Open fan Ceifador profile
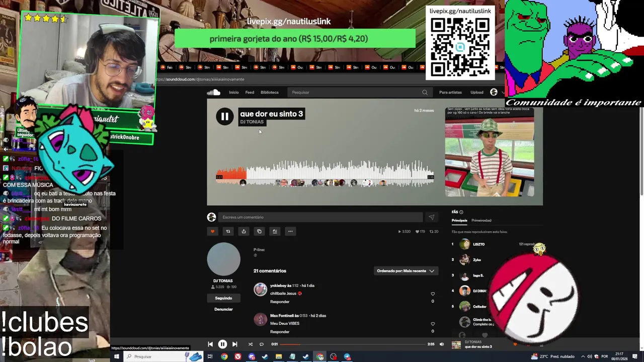 tap(479, 307)
